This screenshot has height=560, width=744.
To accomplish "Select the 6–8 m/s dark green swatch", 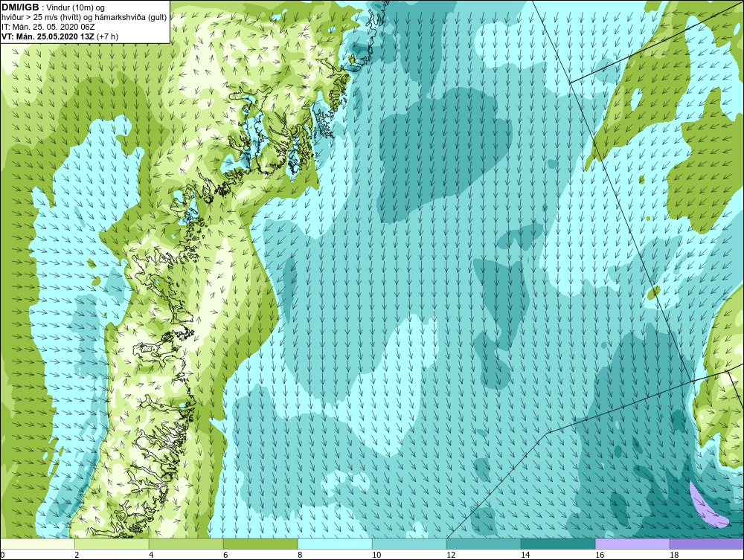I will (x=260, y=544).
